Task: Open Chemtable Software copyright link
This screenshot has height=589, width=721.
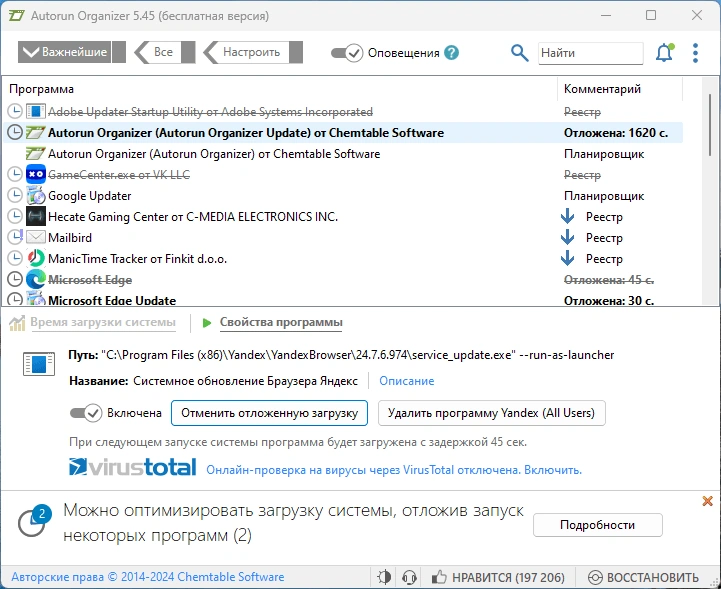Action: (x=148, y=577)
